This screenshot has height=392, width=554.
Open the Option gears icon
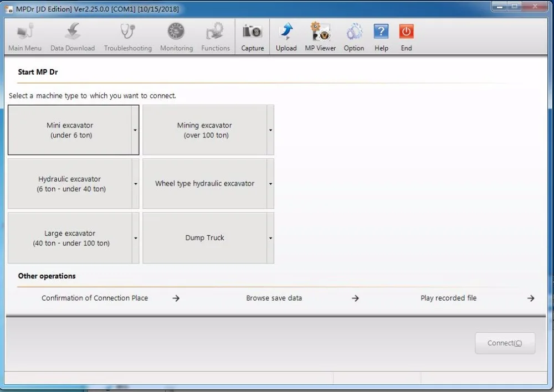pos(353,37)
